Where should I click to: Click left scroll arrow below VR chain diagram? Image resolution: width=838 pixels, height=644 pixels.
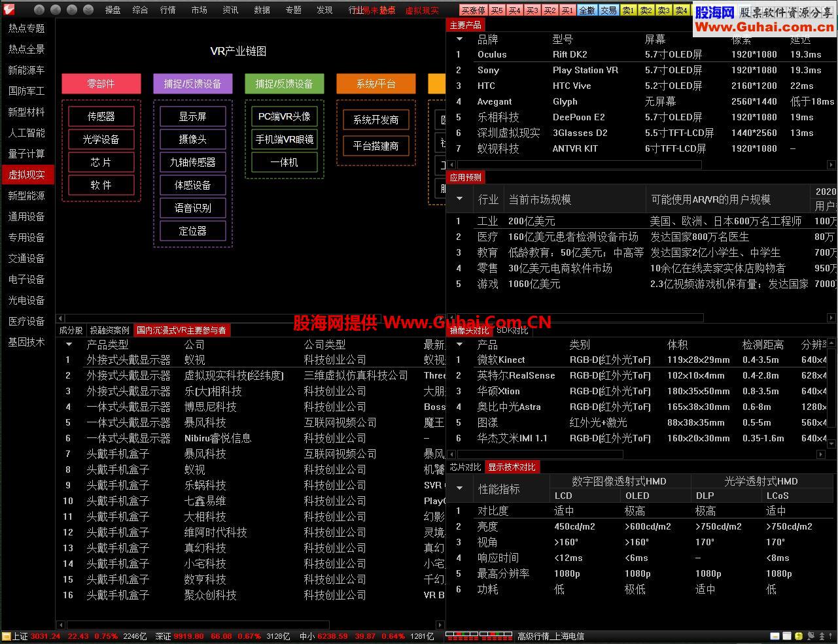coord(60,318)
